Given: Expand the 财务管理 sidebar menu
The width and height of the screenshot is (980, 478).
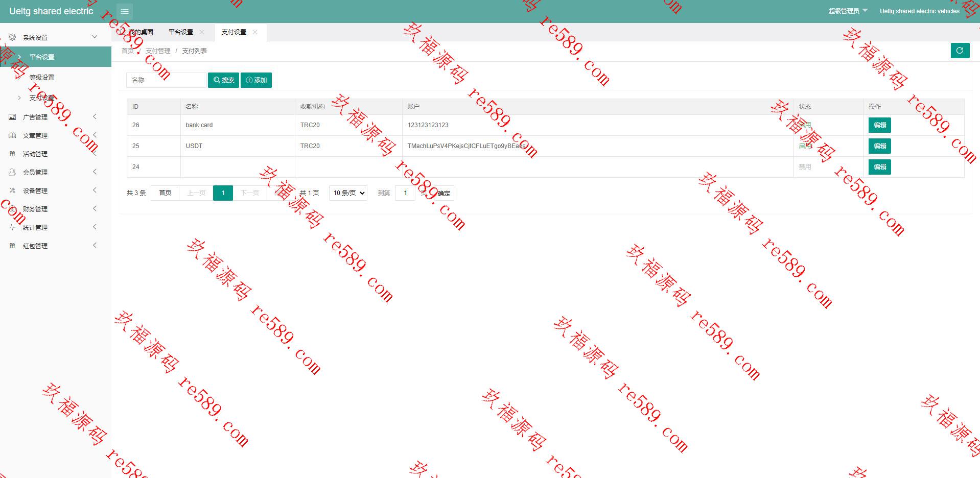Looking at the screenshot, I should click(56, 209).
